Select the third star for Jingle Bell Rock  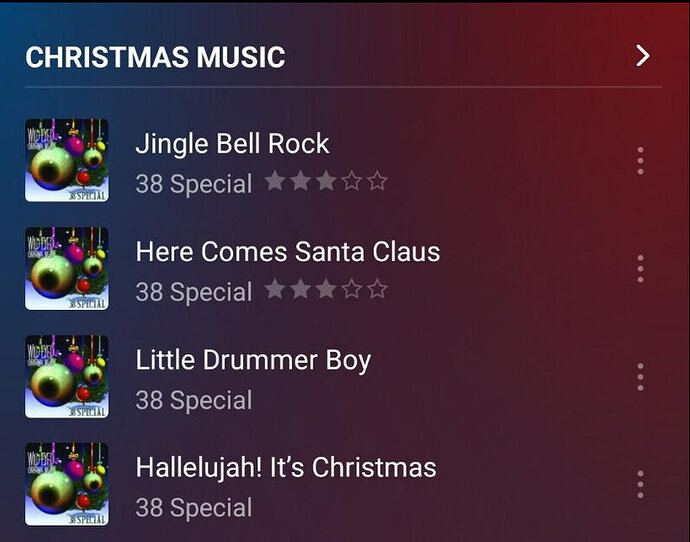326,181
